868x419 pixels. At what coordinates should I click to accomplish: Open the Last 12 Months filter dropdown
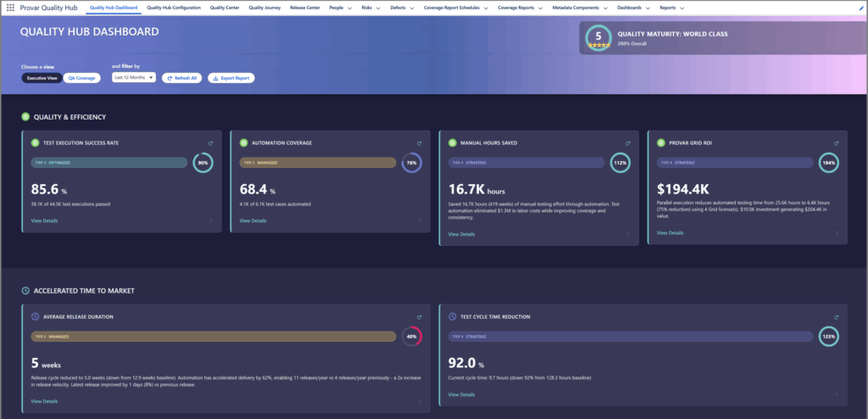point(133,78)
